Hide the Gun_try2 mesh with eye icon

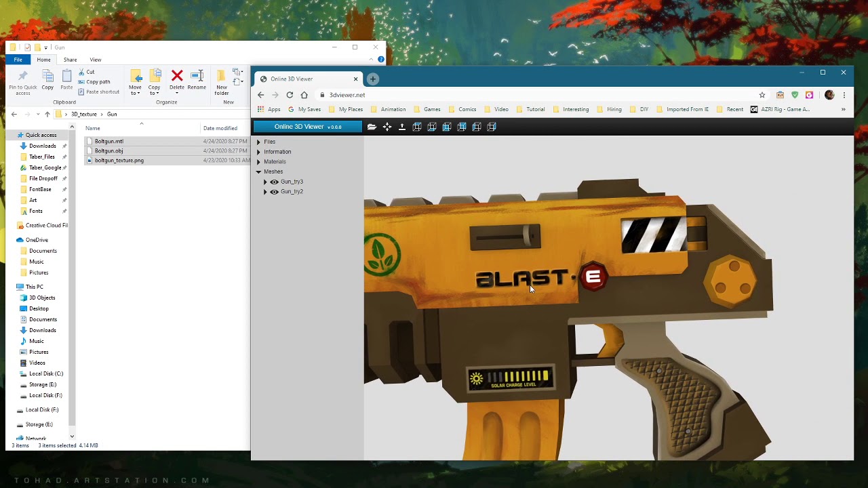coord(275,192)
